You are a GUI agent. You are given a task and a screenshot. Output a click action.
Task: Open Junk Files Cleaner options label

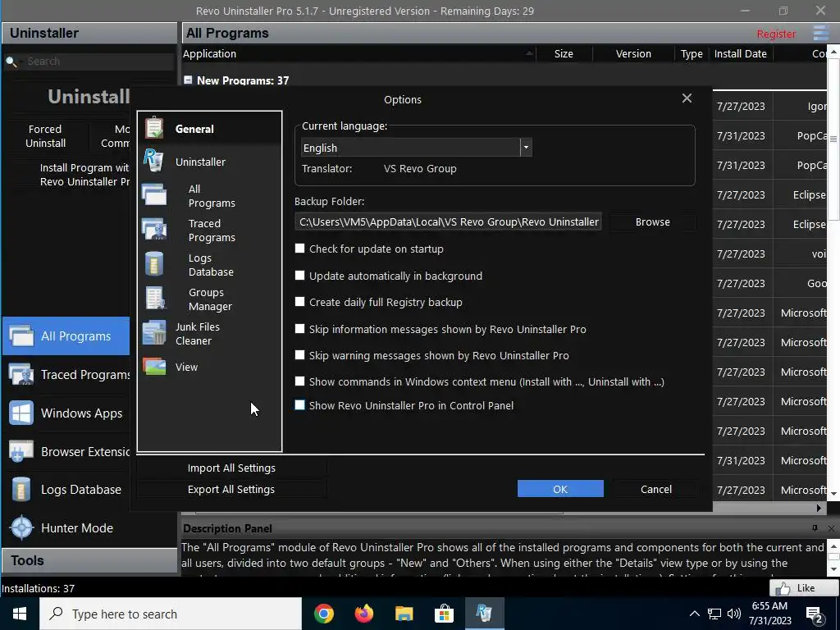coord(198,334)
